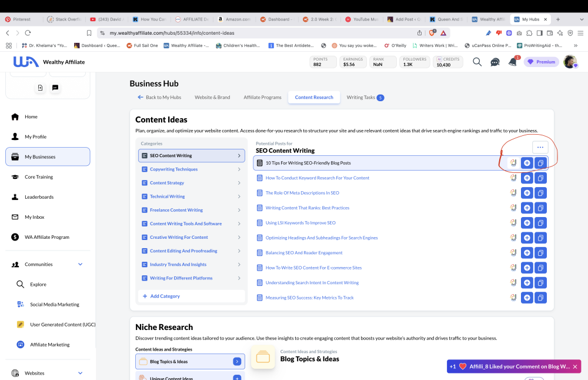Open WA Affiliate Program in sidebar
The image size is (588, 380).
pyautogui.click(x=48, y=237)
